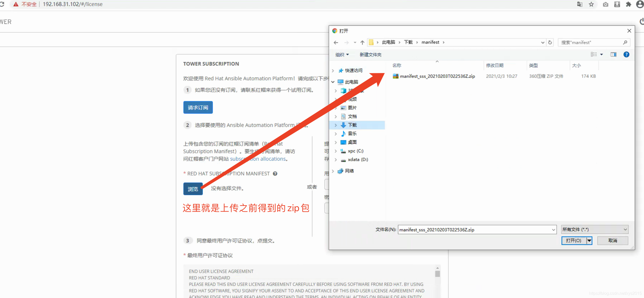Open the extensions puzzle icon

tap(628, 4)
